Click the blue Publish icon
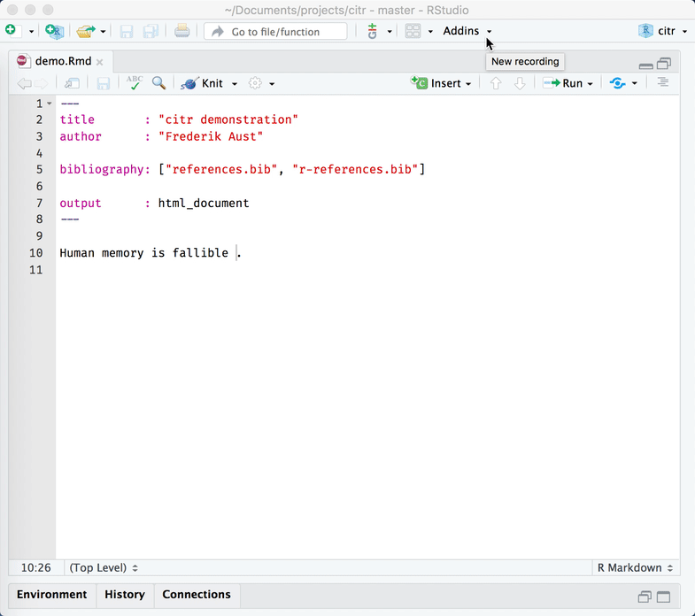695x616 pixels. (x=617, y=83)
